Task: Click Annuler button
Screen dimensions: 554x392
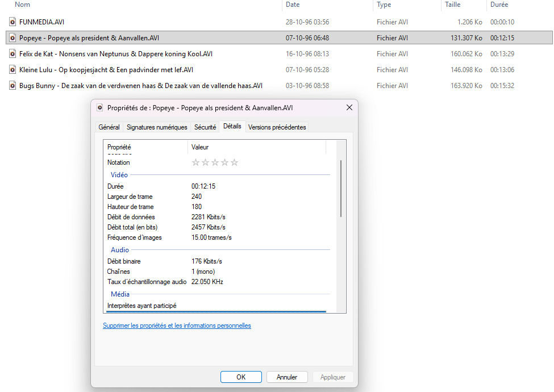Action: [x=287, y=377]
